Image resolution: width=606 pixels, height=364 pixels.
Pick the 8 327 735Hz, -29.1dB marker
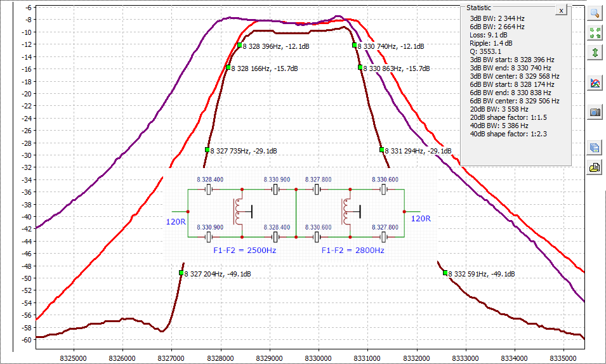[207, 150]
